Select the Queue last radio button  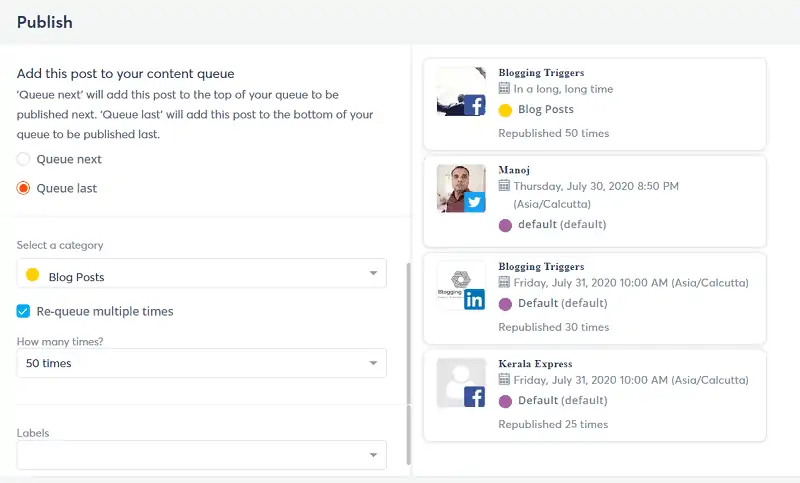click(x=23, y=188)
